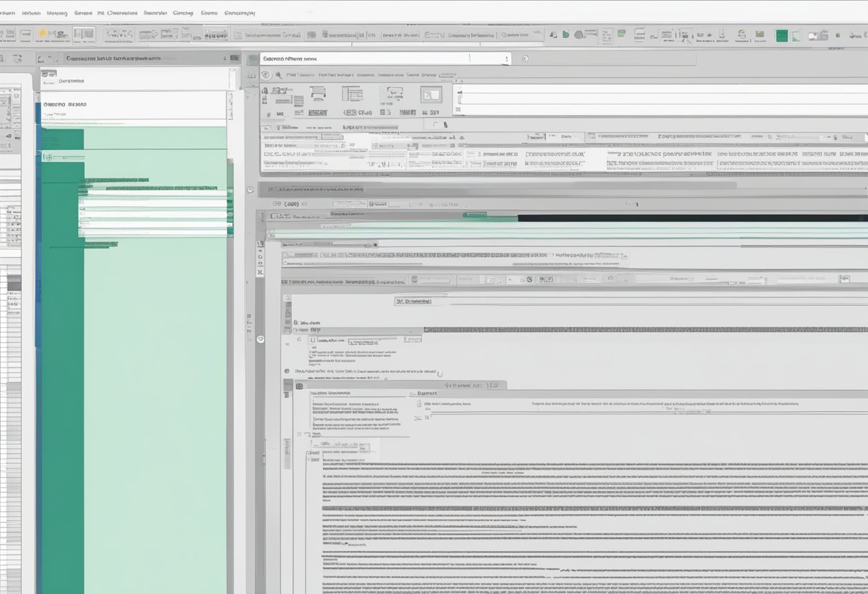The width and height of the screenshot is (868, 594).
Task: Tick the checkbox ending the long text line
Action: click(x=439, y=373)
